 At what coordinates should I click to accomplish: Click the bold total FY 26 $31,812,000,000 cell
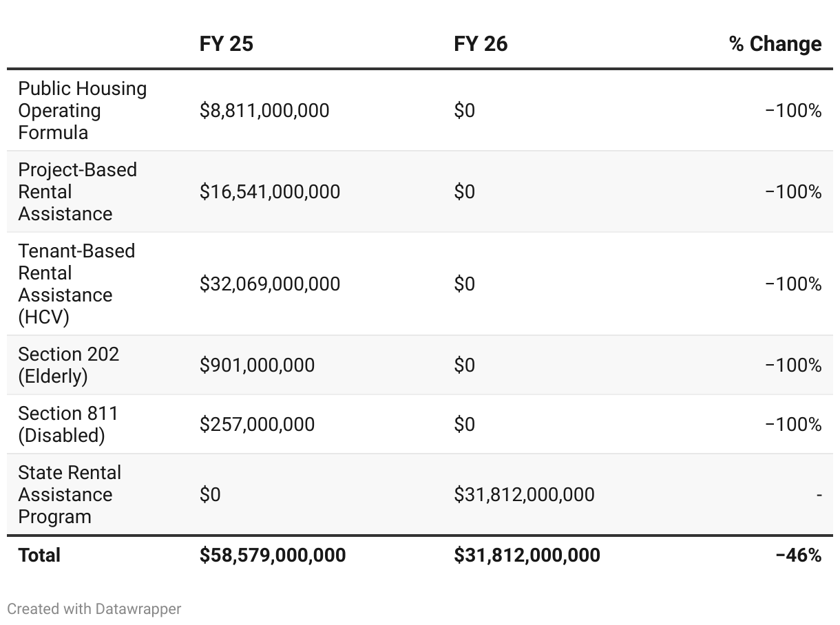[527, 555]
